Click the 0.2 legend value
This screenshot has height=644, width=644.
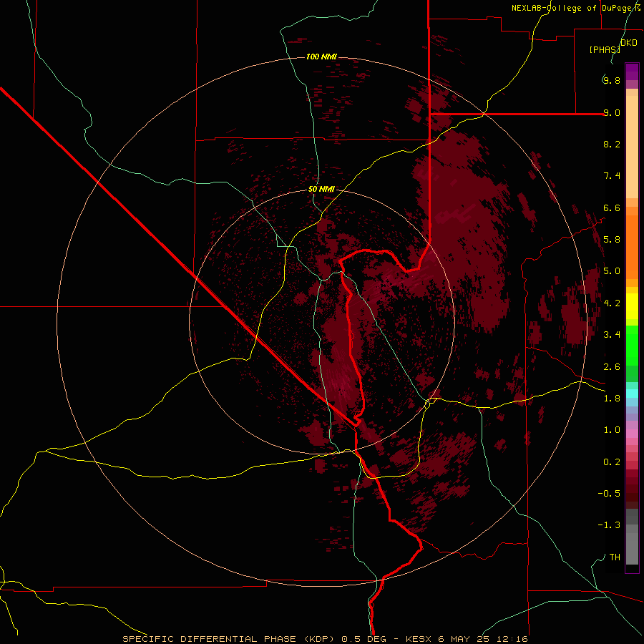[612, 462]
